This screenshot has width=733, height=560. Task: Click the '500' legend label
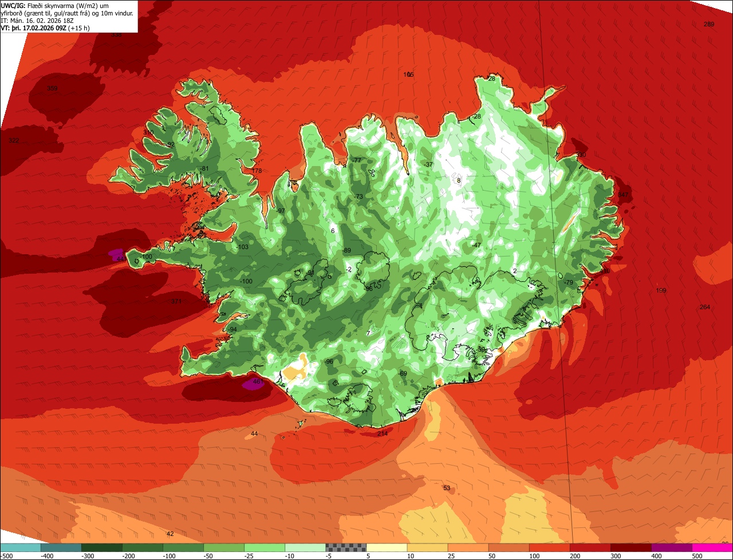(x=696, y=556)
